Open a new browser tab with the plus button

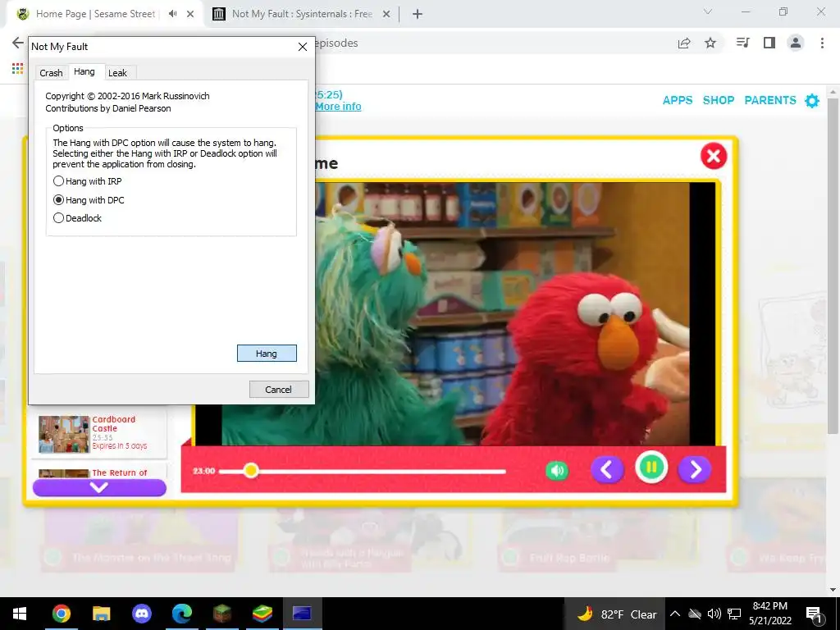click(418, 14)
